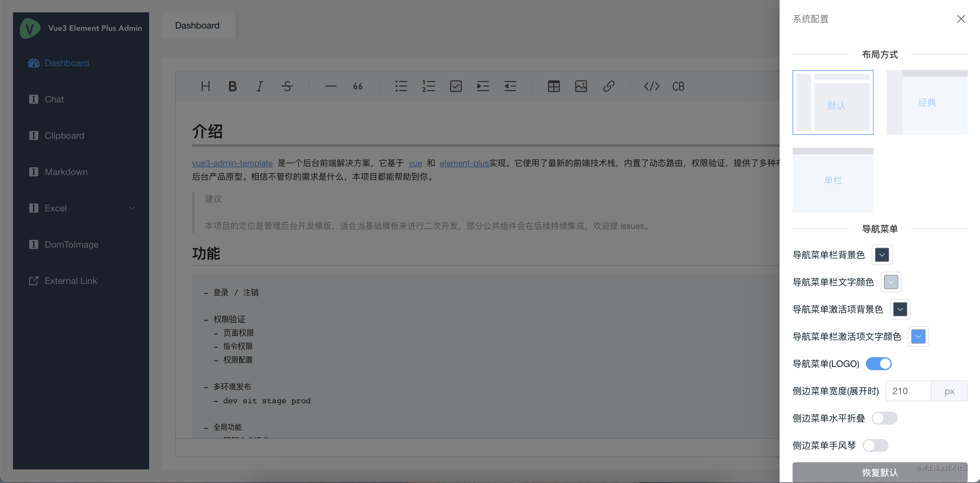The height and width of the screenshot is (483, 980).
Task: Click the Italic formatting icon
Action: click(x=260, y=86)
